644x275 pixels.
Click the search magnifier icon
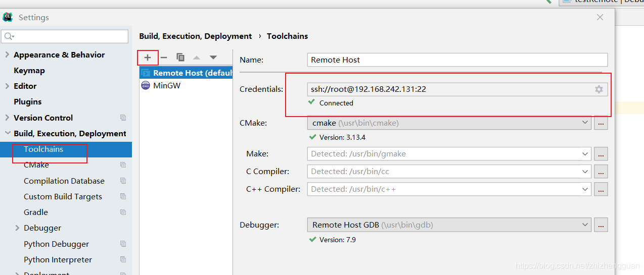pos(9,36)
